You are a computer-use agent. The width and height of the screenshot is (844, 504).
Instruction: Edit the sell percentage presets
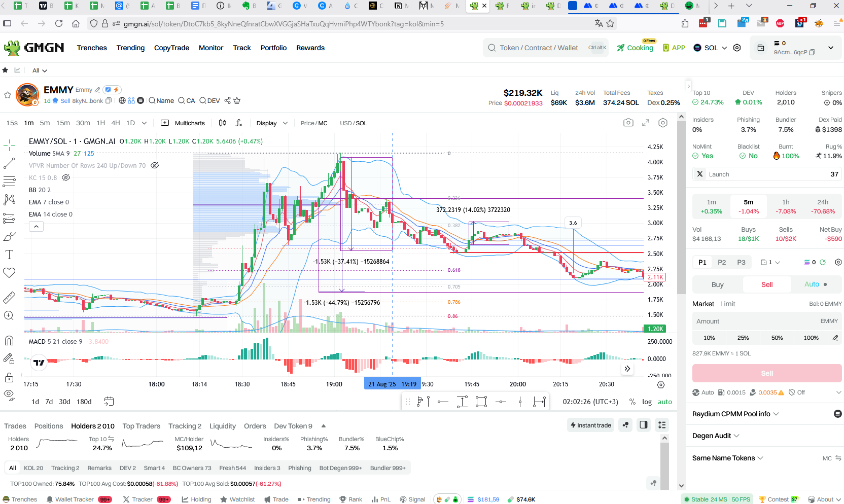(835, 338)
